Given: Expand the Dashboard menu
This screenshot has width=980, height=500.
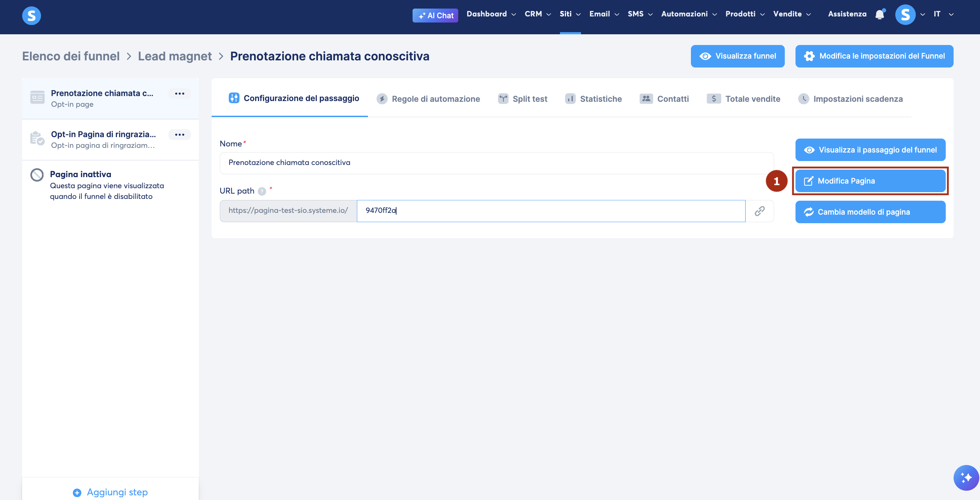Looking at the screenshot, I should pyautogui.click(x=491, y=14).
